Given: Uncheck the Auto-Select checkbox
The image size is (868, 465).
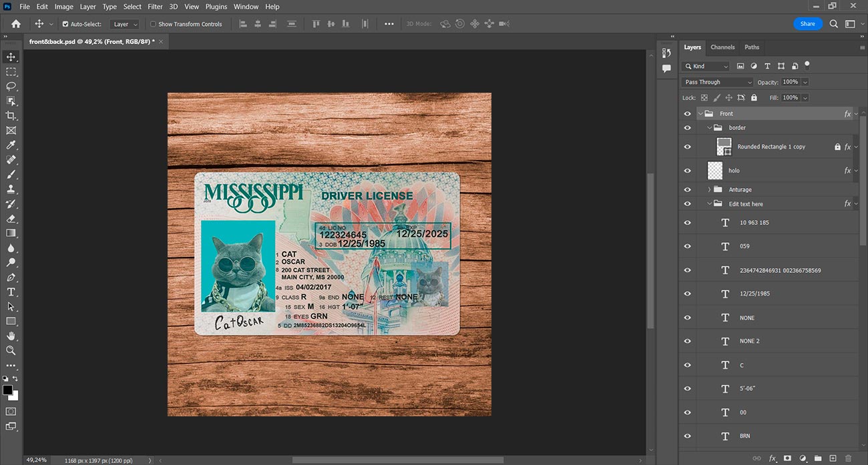Looking at the screenshot, I should 65,24.
